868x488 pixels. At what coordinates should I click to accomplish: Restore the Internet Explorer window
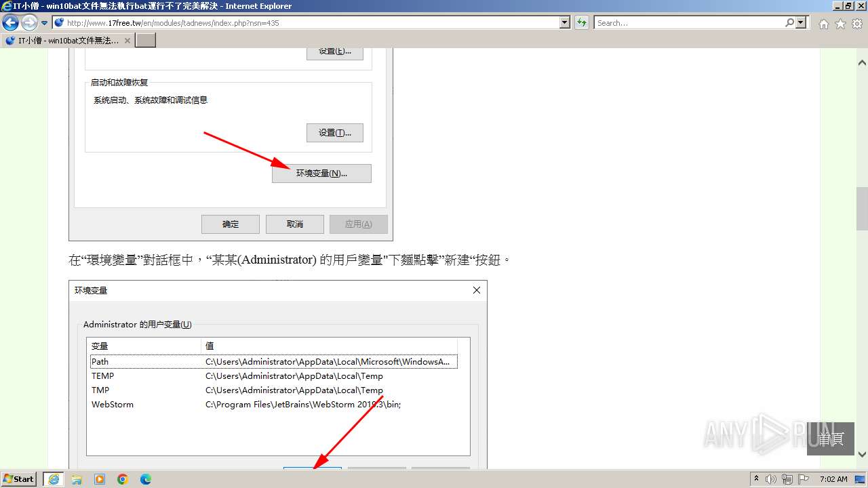(x=848, y=6)
